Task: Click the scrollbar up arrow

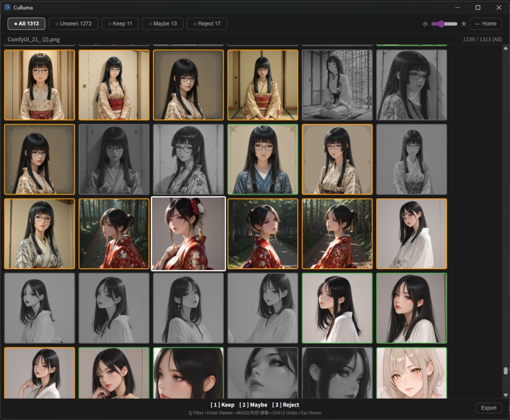Action: pyautogui.click(x=506, y=48)
